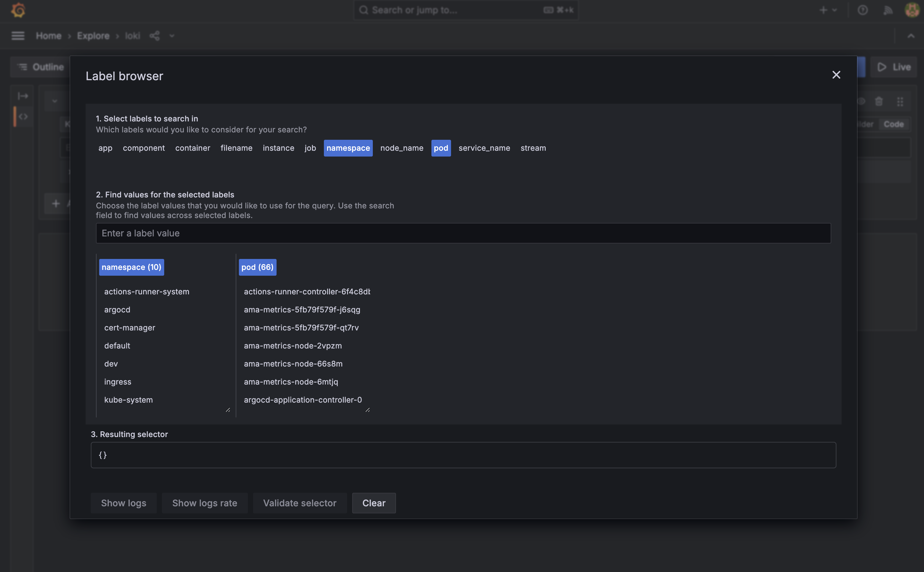Click the Grafana logo icon
This screenshot has width=924, height=572.
[x=18, y=10]
